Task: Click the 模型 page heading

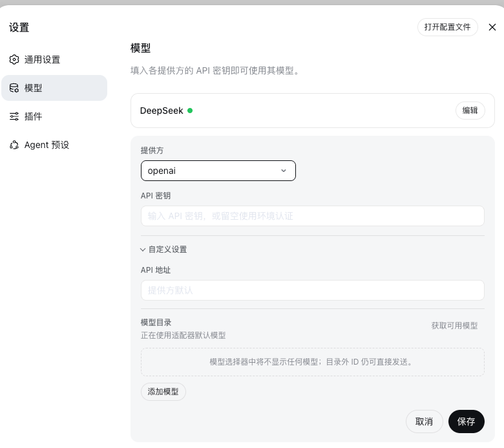Action: tap(140, 48)
